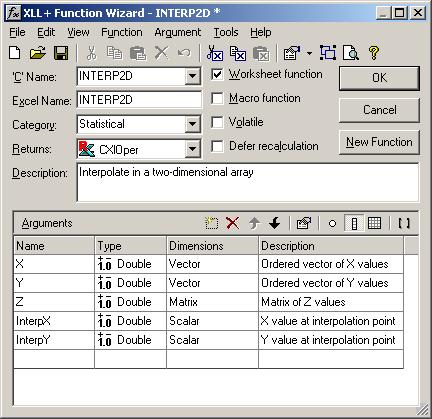Enable the Defer recalculation checkbox
The height and width of the screenshot is (419, 432).
click(x=217, y=146)
